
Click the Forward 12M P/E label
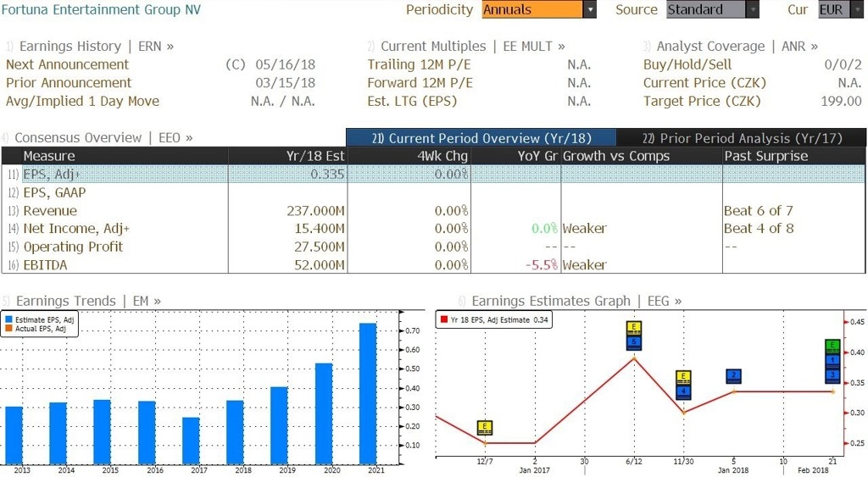420,83
